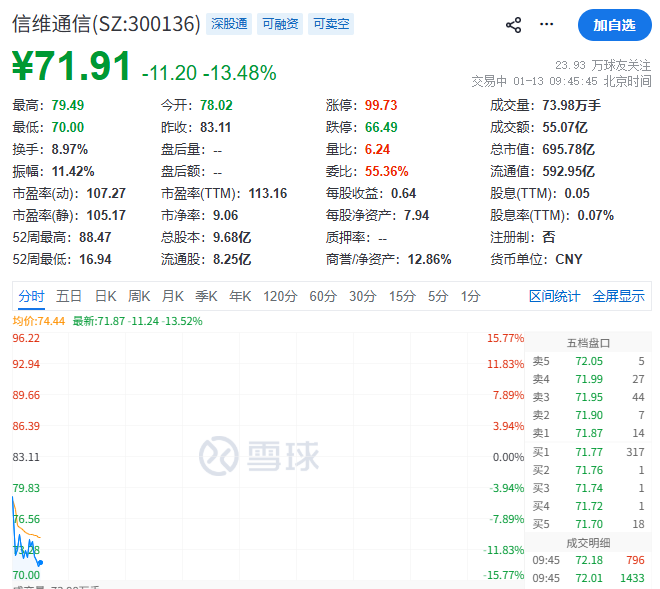Click the 卖3 price 71.95
Screen dimensions: 660x589
589,397
